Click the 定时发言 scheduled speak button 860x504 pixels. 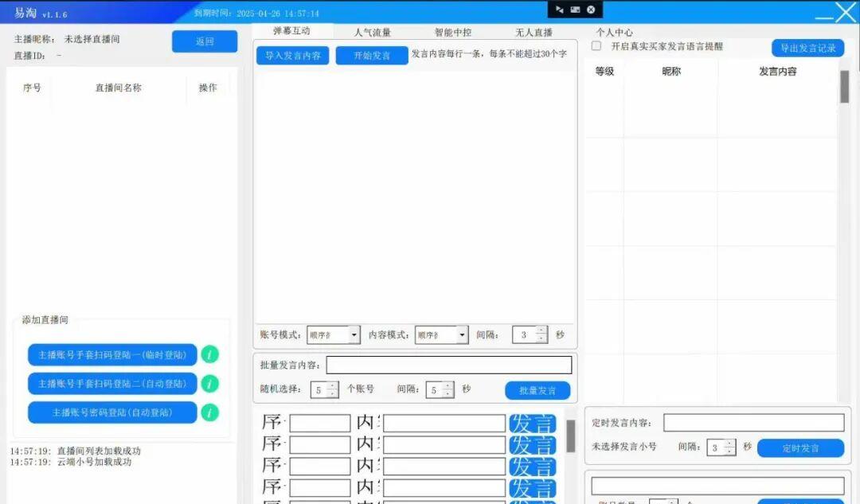[802, 447]
